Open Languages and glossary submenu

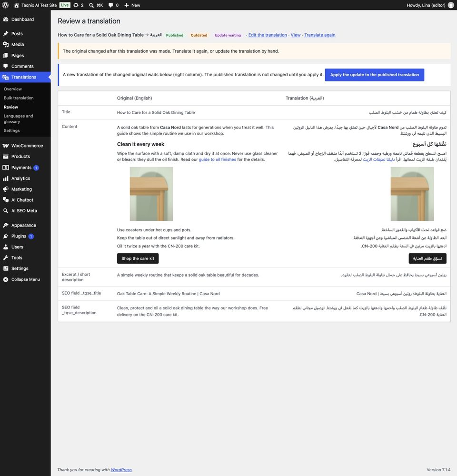point(19,119)
